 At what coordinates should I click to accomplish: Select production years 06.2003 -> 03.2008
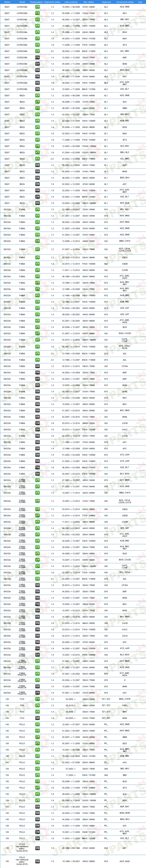[x=71, y=468]
